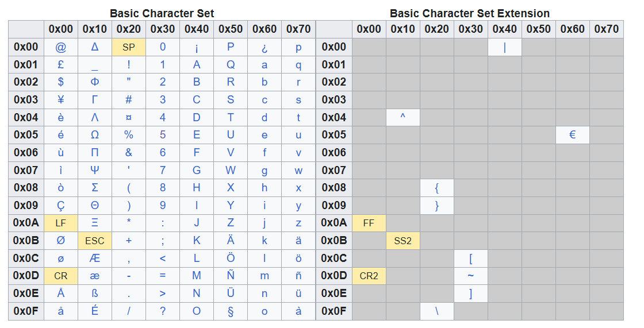Click the Æ ligature link
644x328 pixels.
point(95,258)
